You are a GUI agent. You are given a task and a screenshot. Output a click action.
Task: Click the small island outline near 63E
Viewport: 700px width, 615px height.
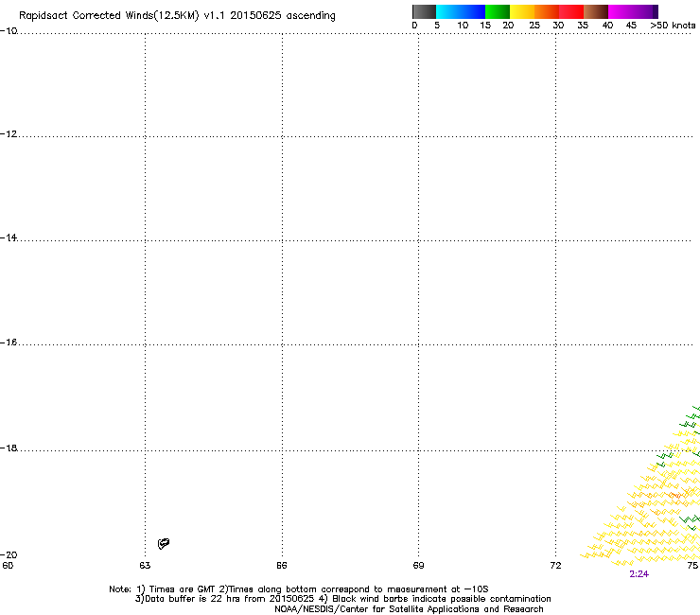pyautogui.click(x=164, y=543)
